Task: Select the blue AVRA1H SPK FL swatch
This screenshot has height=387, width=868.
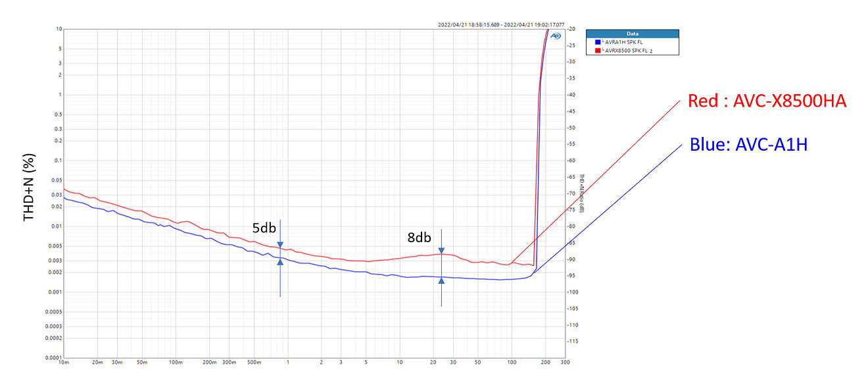Action: coord(597,42)
